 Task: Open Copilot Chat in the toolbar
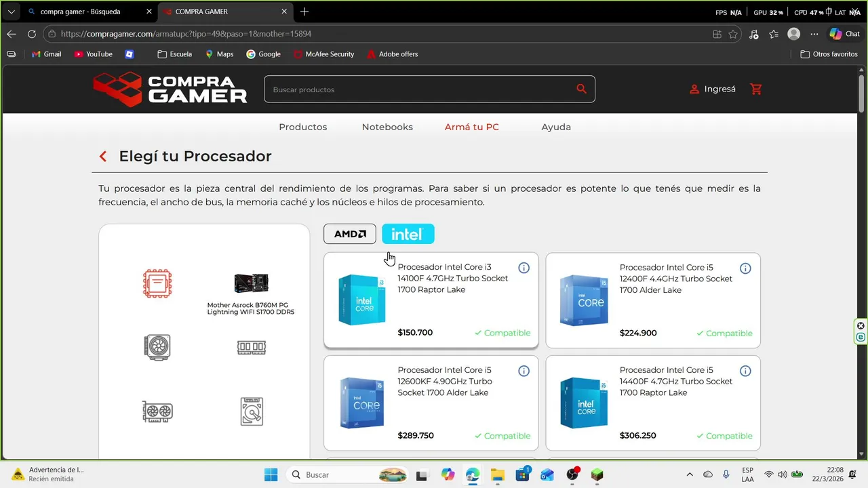[x=845, y=34]
